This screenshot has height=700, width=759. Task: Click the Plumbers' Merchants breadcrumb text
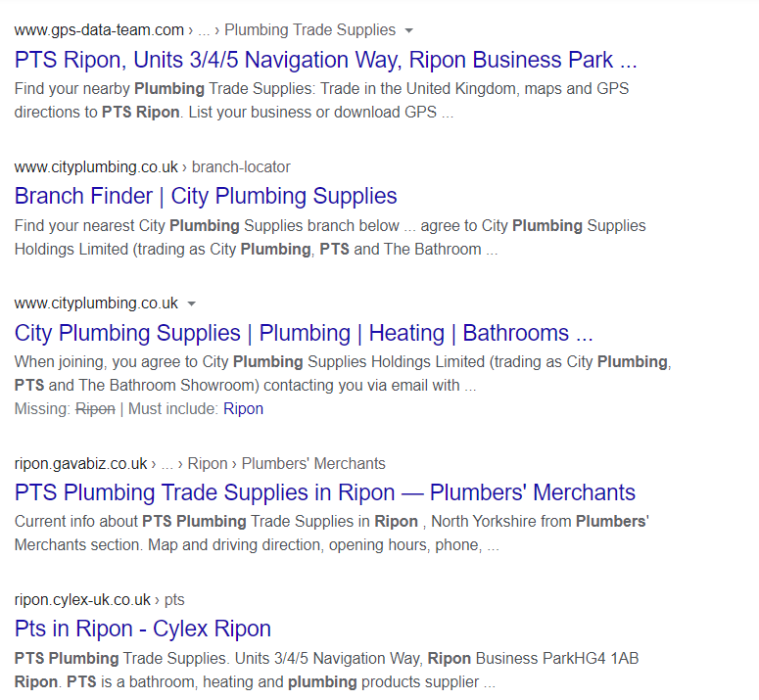tap(313, 463)
